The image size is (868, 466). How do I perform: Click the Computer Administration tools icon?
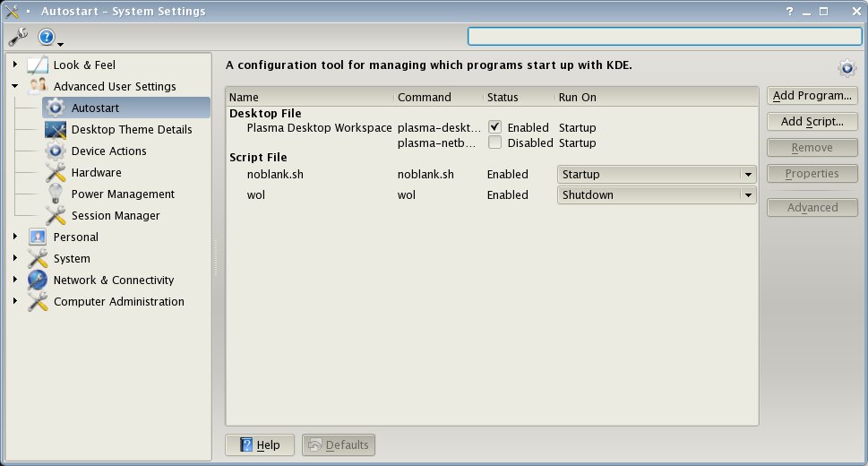tap(38, 302)
